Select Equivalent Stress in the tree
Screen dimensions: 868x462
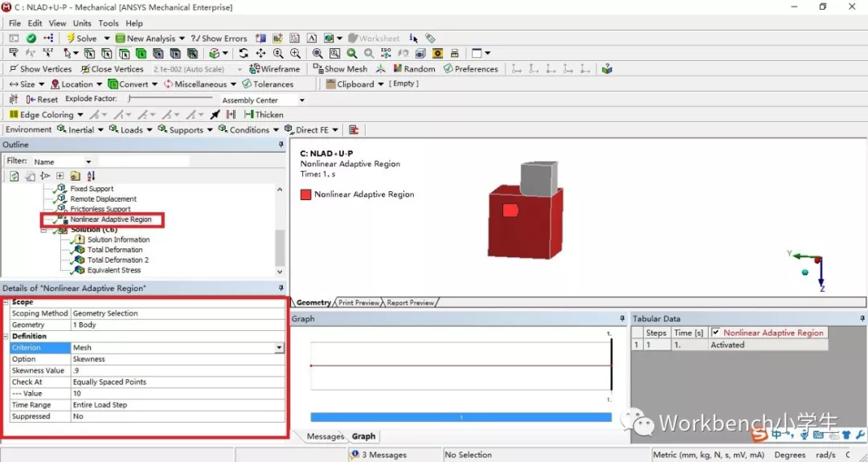(114, 270)
